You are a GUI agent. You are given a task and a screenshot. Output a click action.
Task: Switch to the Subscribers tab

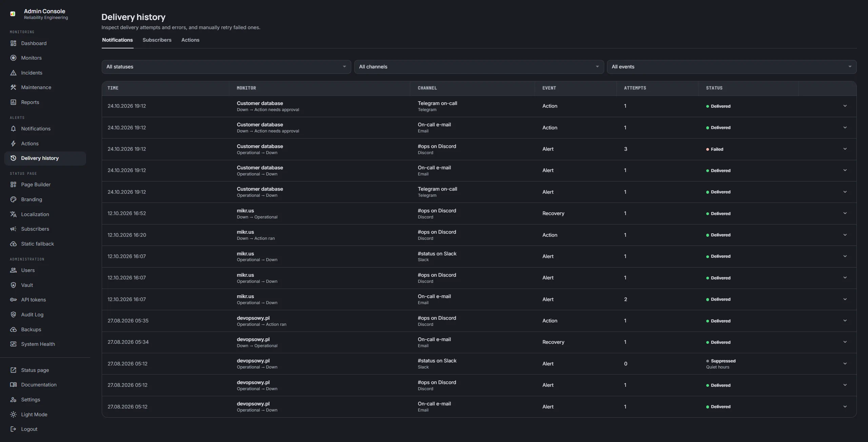(157, 40)
